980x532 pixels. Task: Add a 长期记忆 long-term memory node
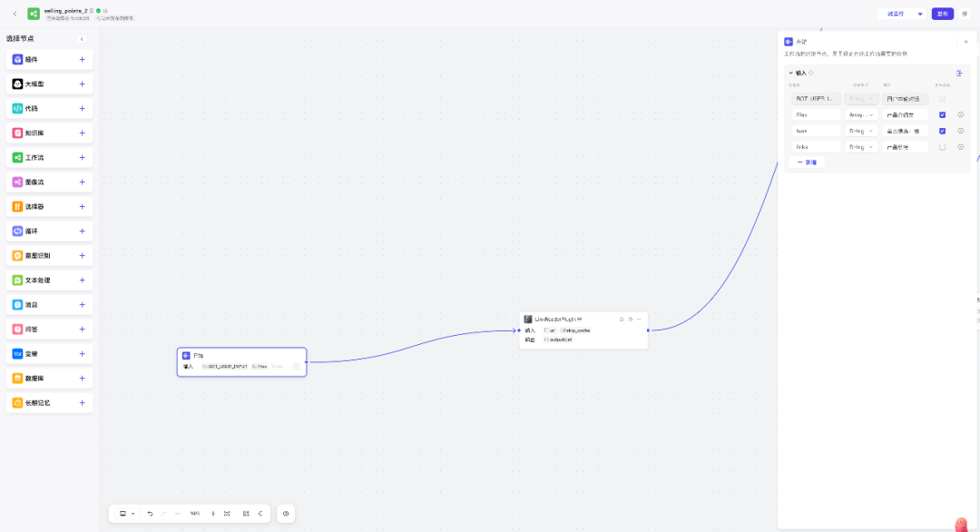coord(82,403)
